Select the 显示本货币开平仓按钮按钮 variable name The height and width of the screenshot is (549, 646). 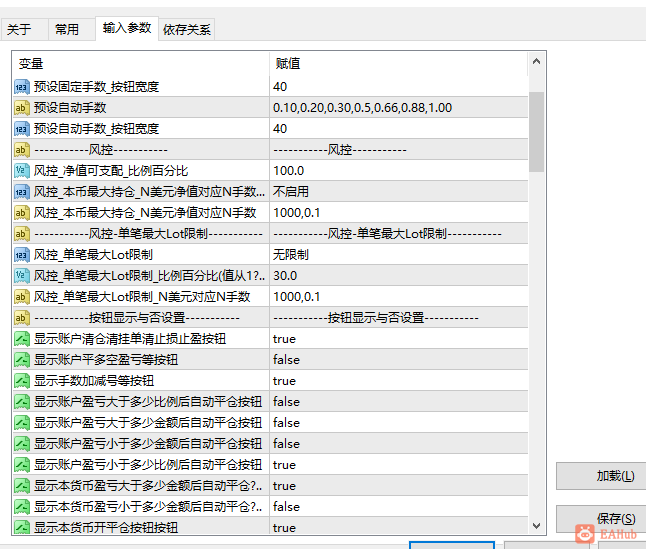click(x=106, y=528)
